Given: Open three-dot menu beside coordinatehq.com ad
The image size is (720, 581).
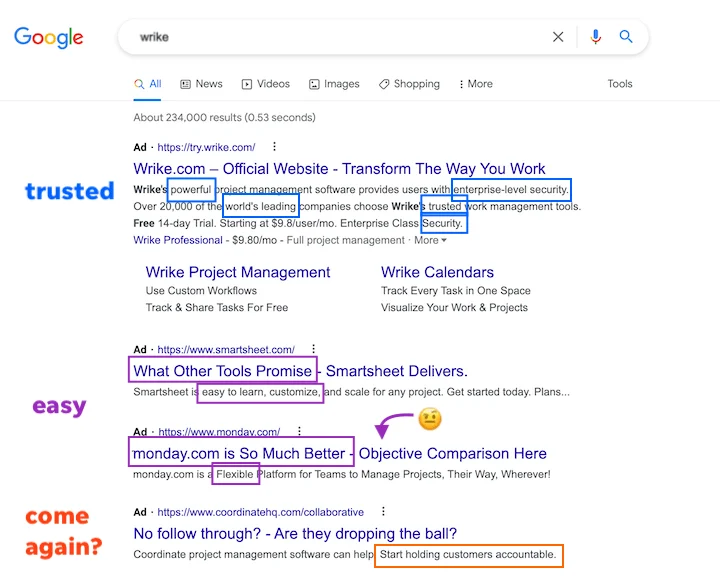Looking at the screenshot, I should click(x=382, y=512).
